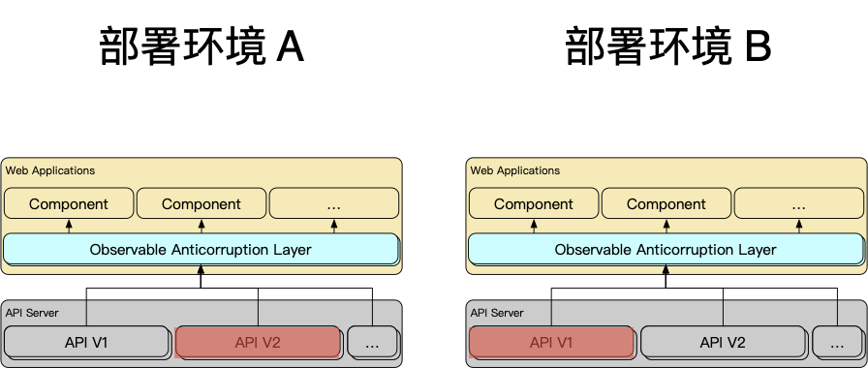Image resolution: width=868 pixels, height=368 pixels.
Task: Click the ellipsis API box in environment A
Action: (x=372, y=343)
